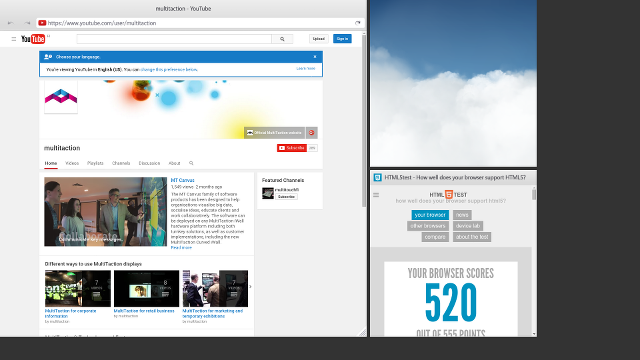This screenshot has height=360, width=640.
Task: Select about the test in HTML5test
Action: [472, 237]
